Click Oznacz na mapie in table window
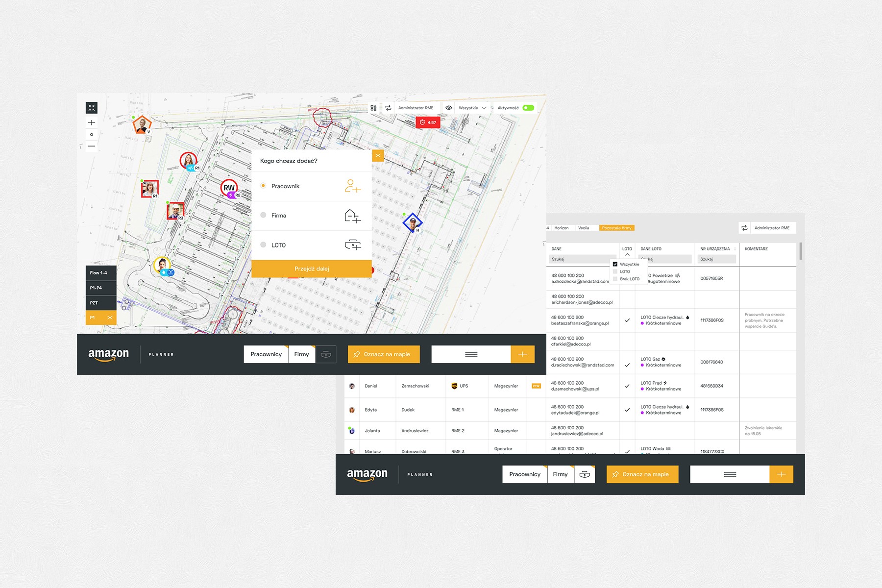The width and height of the screenshot is (882, 588). tap(642, 474)
